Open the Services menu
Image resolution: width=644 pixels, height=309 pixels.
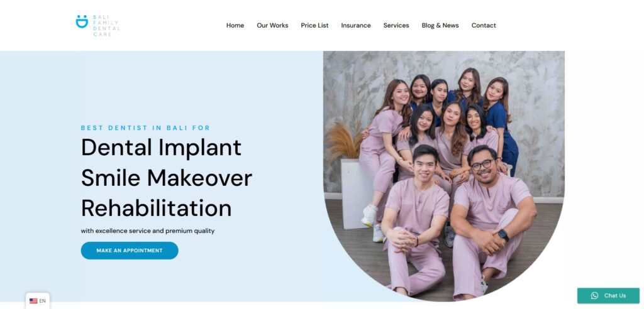click(x=396, y=26)
